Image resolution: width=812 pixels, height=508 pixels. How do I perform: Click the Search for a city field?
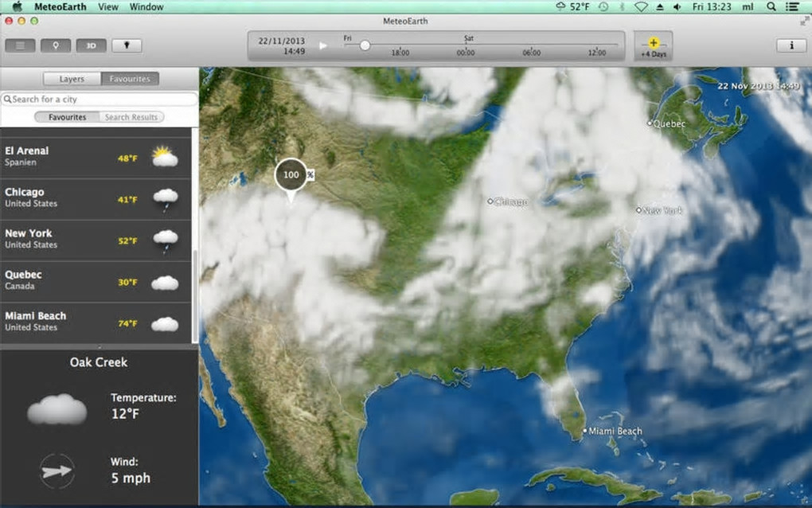100,99
